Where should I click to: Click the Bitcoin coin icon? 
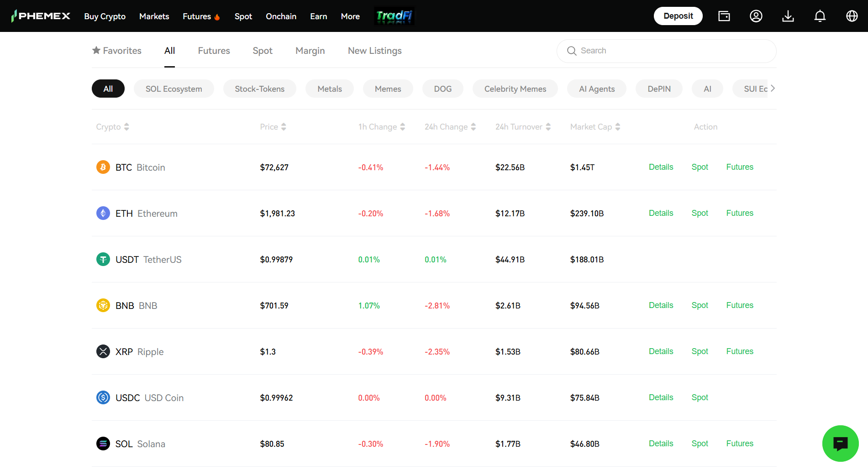click(x=103, y=167)
